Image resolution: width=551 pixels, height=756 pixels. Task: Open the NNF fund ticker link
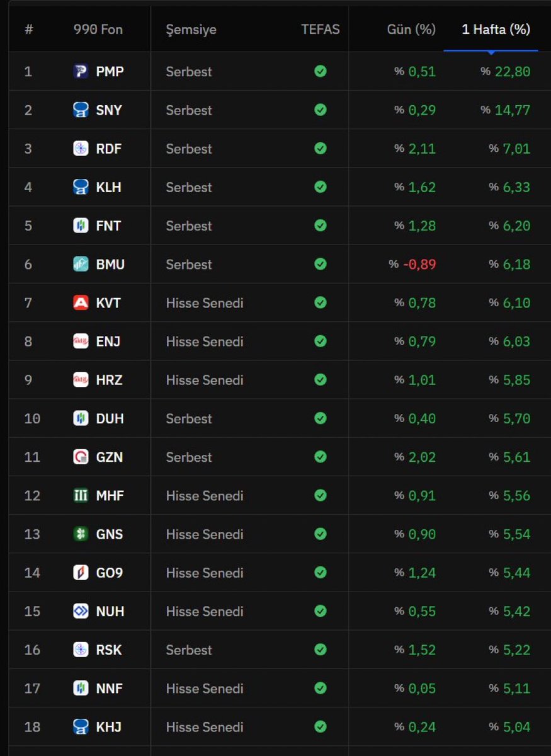coord(109,689)
